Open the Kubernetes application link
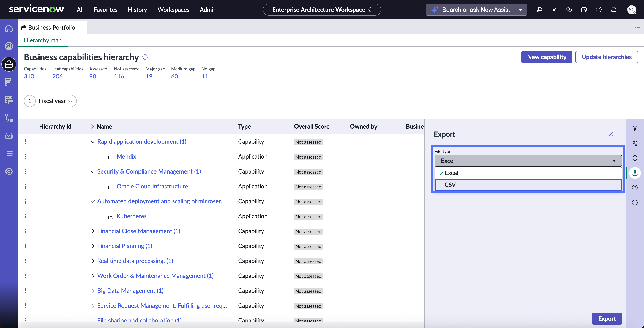Screen dimensions: 644x328 (132, 216)
